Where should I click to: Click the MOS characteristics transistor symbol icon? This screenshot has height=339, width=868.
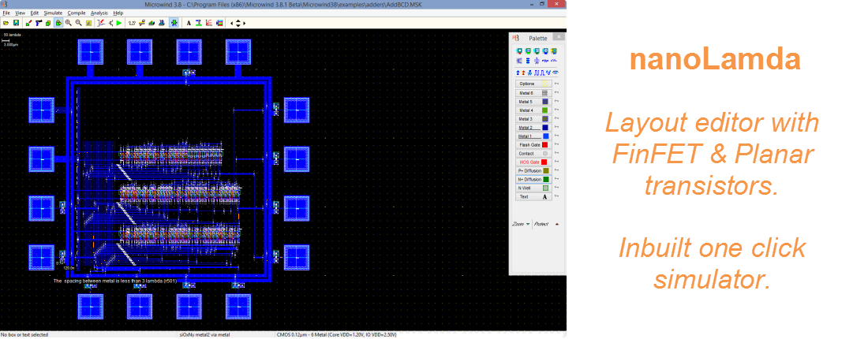pyautogui.click(x=110, y=23)
